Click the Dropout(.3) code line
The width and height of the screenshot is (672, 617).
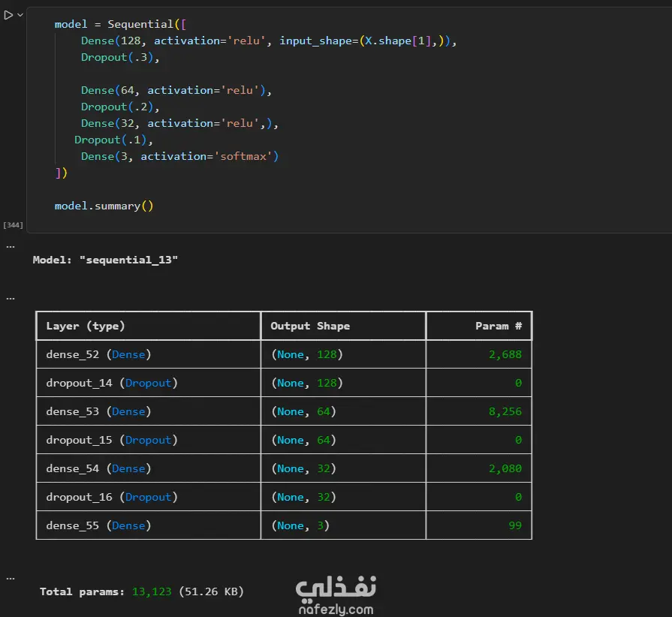(x=120, y=57)
